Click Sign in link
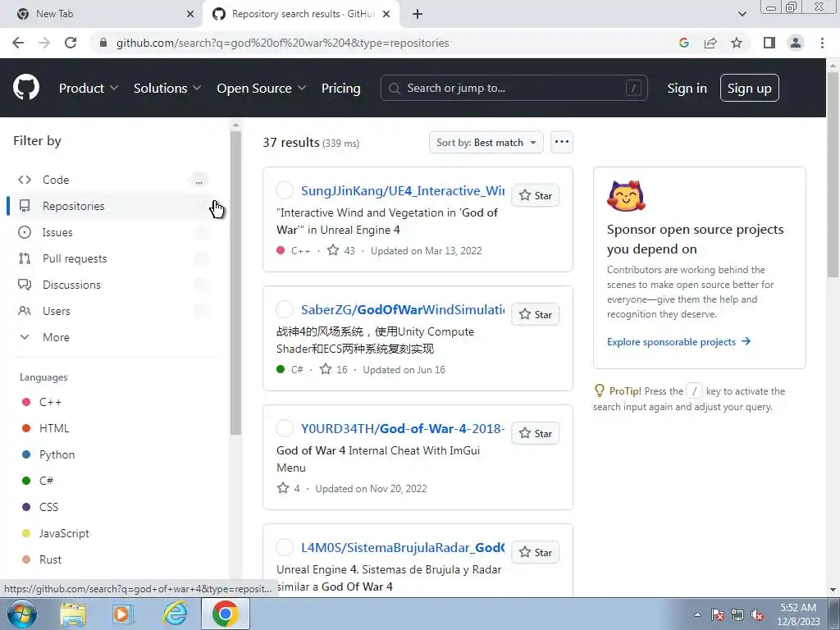Screen dimensions: 840x630 [687, 88]
